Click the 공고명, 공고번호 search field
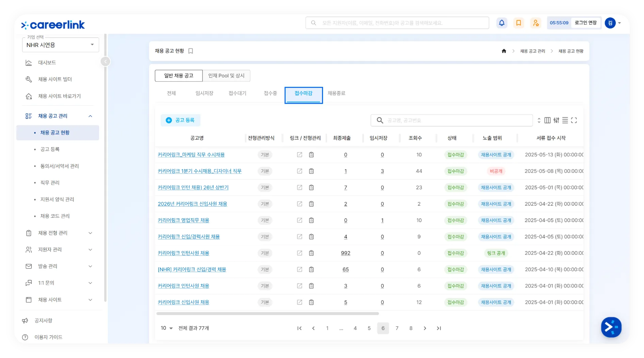Viewport: 644px width, 358px height. 451,120
